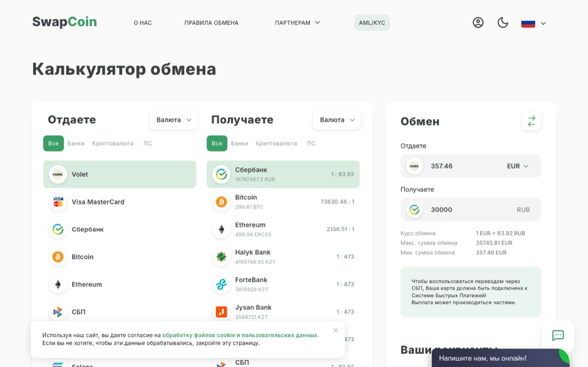Click max amount 35745.81 EUR

[494, 243]
